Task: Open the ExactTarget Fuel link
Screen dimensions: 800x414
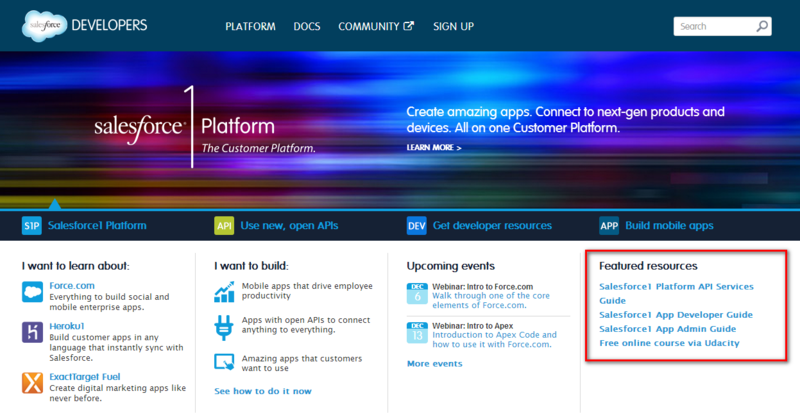Action: tap(85, 377)
